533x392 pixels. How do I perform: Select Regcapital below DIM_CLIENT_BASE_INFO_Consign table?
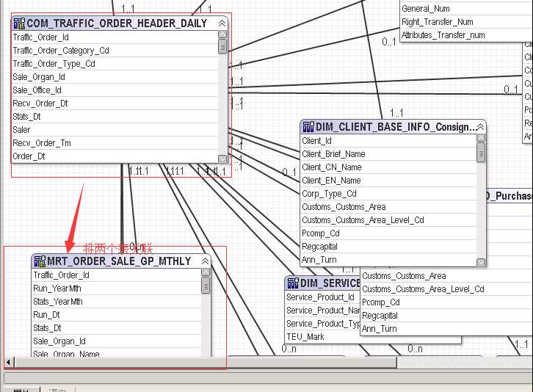point(446,316)
